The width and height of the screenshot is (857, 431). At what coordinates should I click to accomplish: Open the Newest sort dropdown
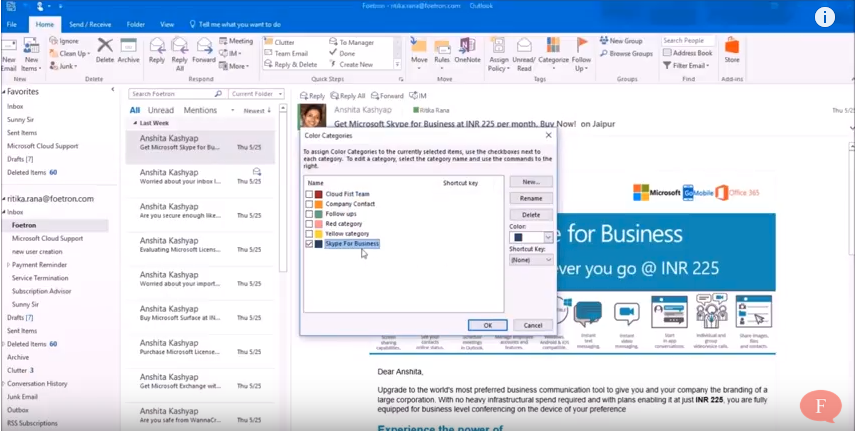[x=257, y=110]
